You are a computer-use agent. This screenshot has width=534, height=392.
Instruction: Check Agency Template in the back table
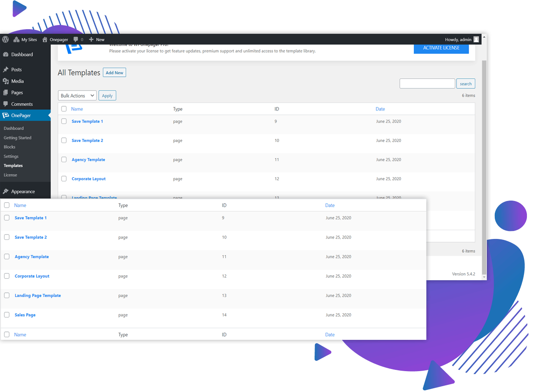tap(64, 160)
